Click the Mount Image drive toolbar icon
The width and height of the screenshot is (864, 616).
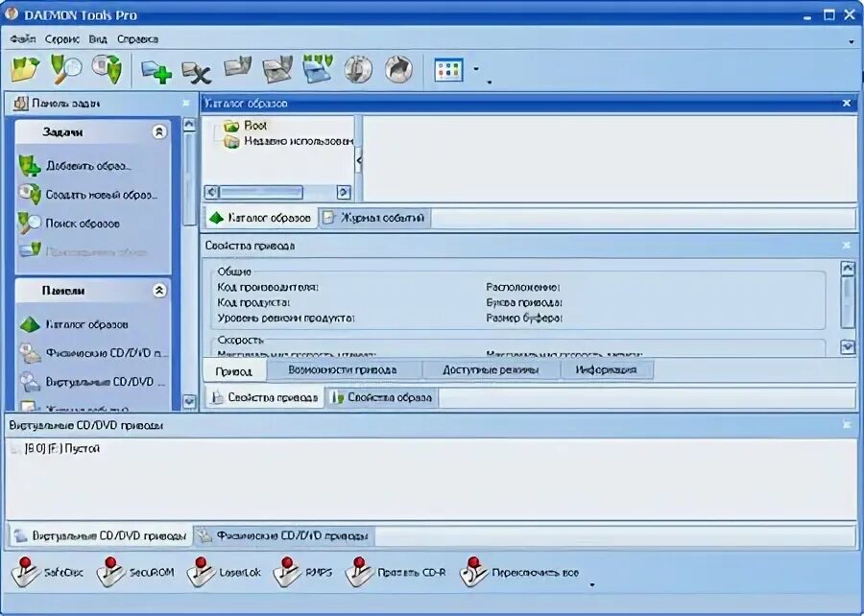coord(238,68)
